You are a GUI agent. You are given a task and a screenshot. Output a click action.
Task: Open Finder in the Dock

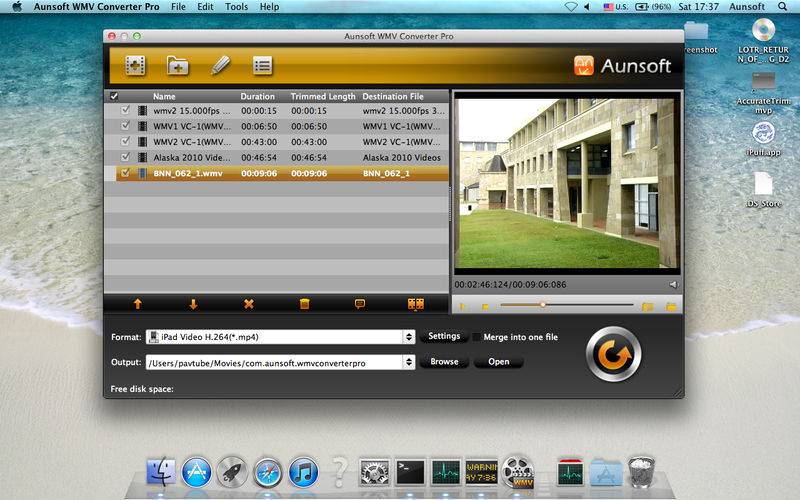point(161,472)
